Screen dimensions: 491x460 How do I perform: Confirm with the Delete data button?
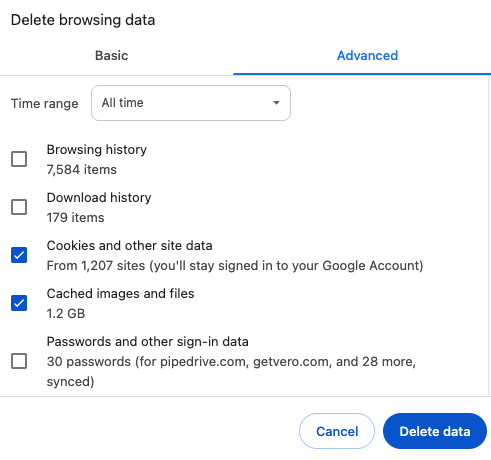(x=435, y=431)
